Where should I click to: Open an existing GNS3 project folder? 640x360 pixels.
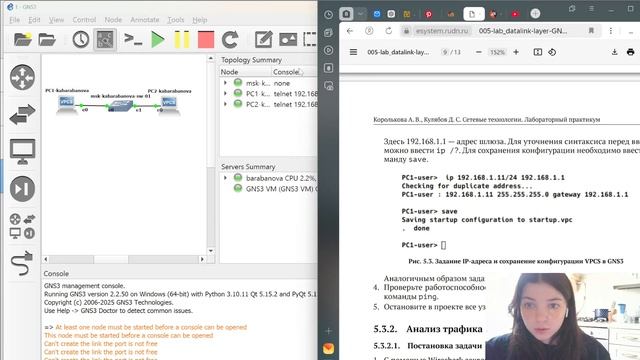(47, 40)
